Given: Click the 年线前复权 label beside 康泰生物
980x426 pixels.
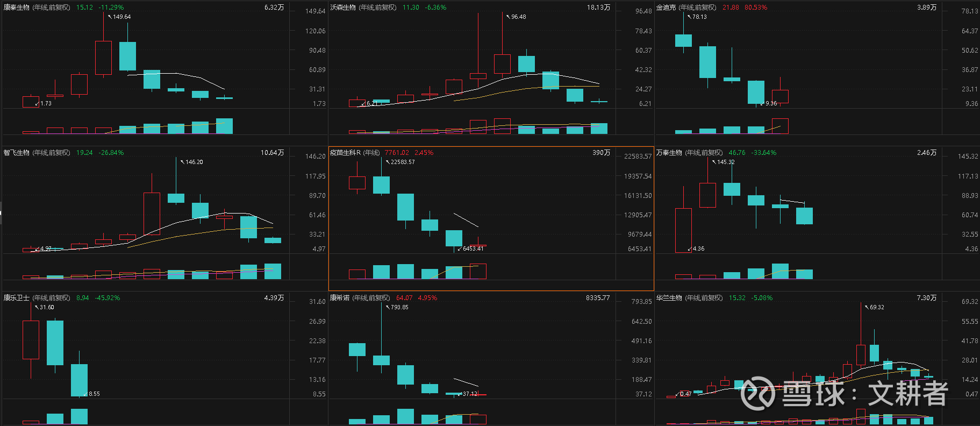Looking at the screenshot, I should (52, 8).
